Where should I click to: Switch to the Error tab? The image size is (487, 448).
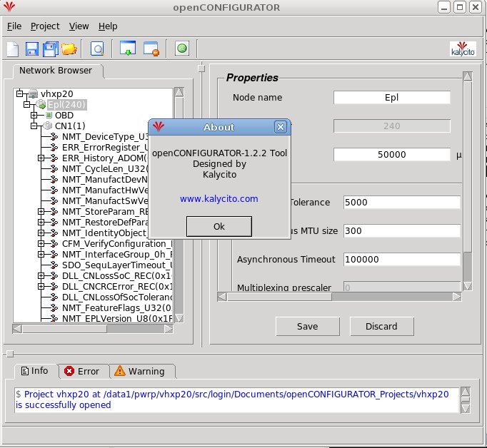[x=84, y=371]
